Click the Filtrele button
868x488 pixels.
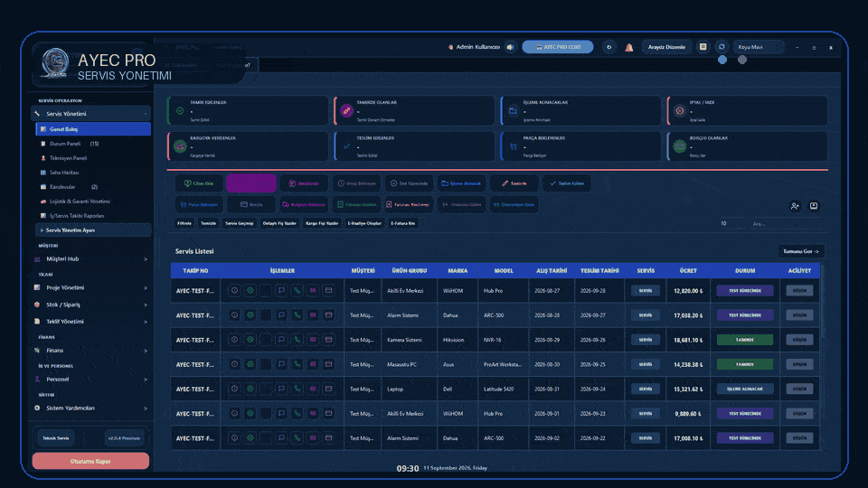coord(184,223)
